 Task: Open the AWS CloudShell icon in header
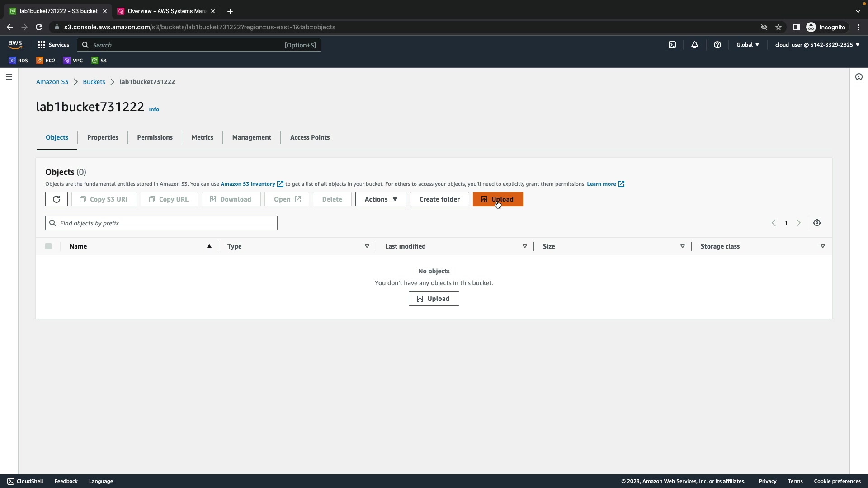(672, 45)
